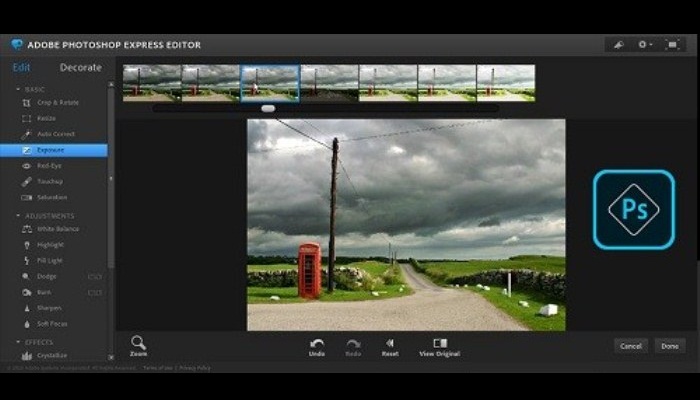
Task: Switch to the Edit tab
Action: pyautogui.click(x=21, y=67)
